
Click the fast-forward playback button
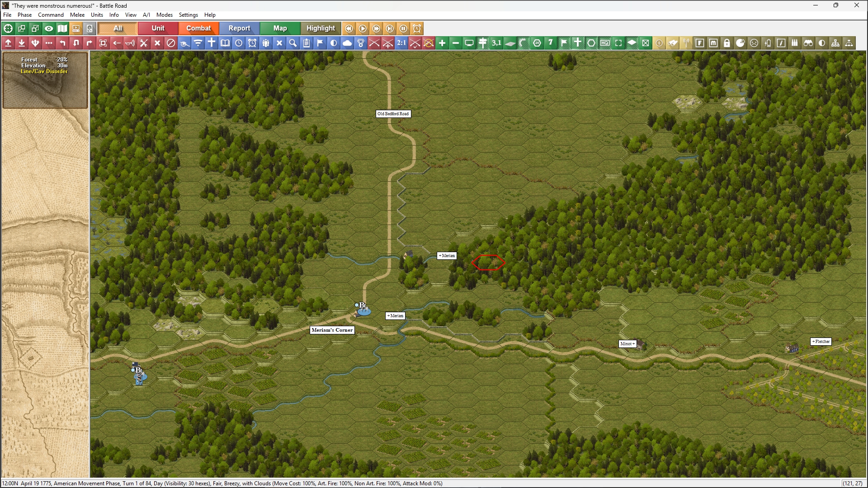click(x=376, y=28)
